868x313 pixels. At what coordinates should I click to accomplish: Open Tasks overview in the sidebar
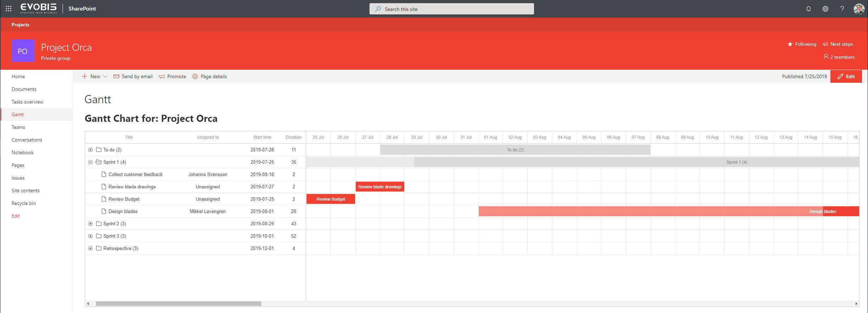pos(27,102)
